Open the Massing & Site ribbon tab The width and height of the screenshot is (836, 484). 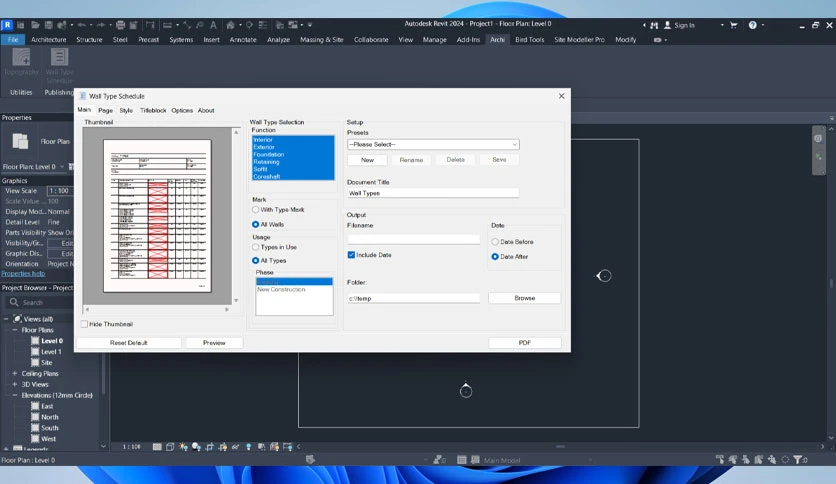[x=321, y=39]
